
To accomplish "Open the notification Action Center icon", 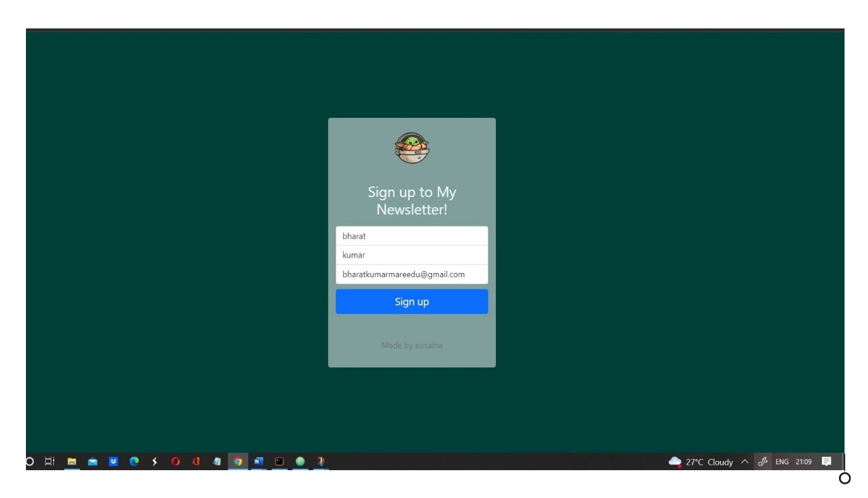I will (x=827, y=462).
